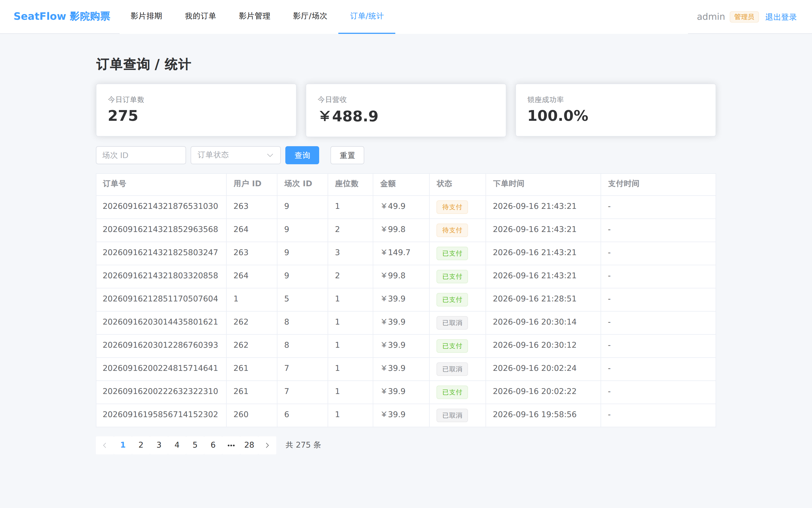Click the 重置 button
812x508 pixels.
click(x=347, y=155)
